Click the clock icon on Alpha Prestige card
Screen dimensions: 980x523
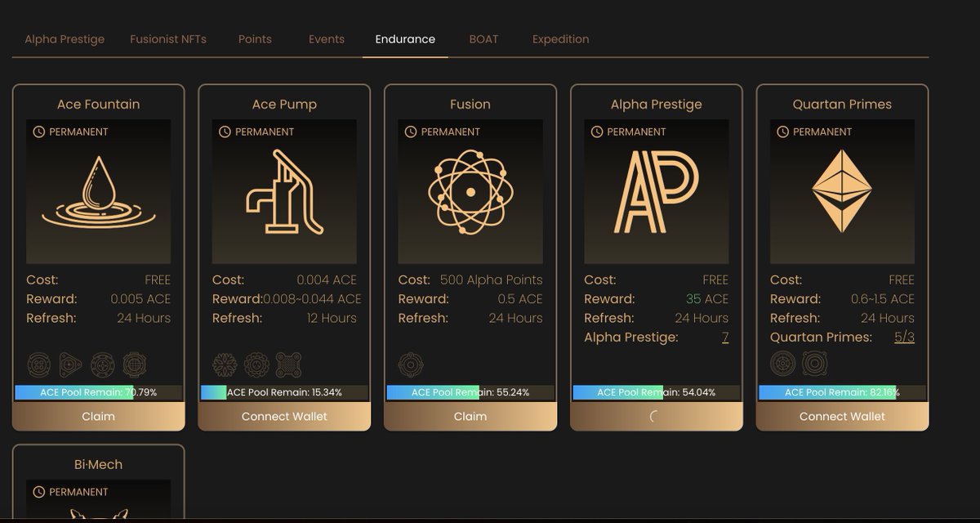point(597,132)
